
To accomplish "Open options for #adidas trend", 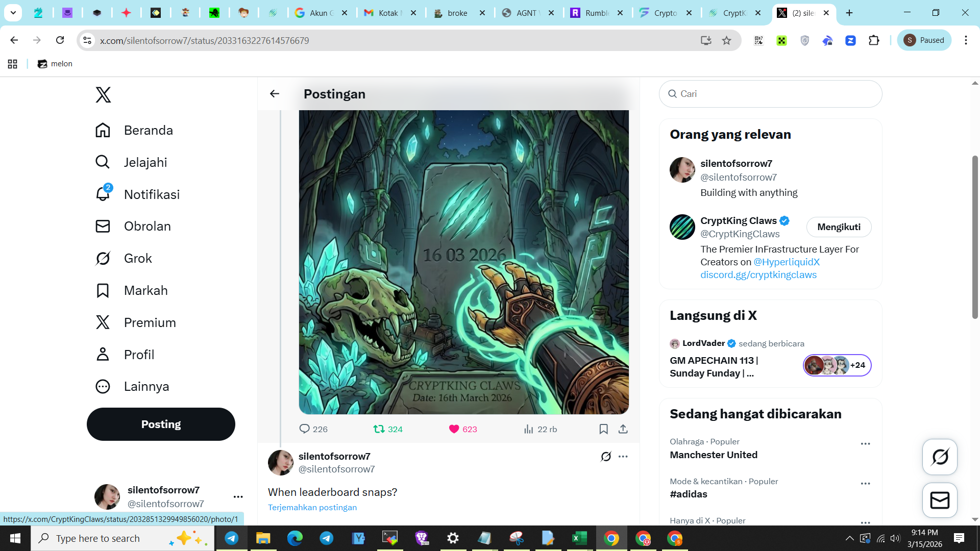I will [865, 484].
